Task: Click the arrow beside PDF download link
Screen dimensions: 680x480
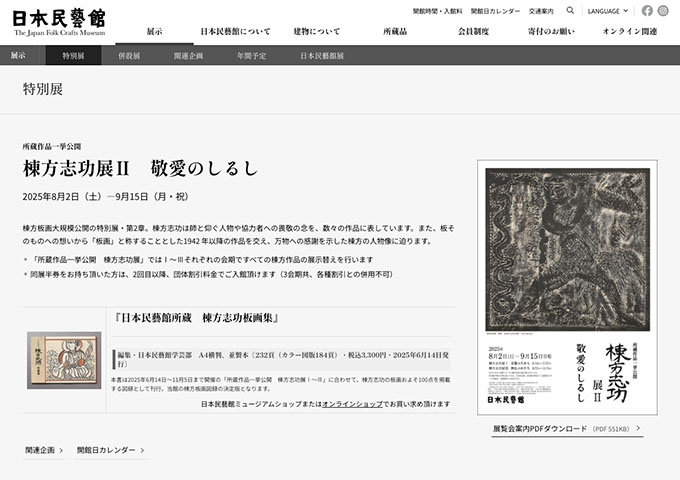Action: tap(638, 428)
